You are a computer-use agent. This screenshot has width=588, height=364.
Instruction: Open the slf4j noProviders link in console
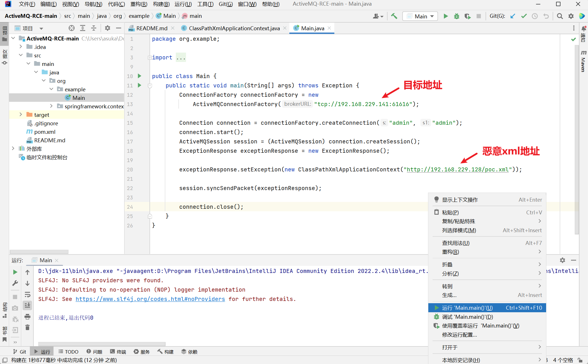(150, 299)
